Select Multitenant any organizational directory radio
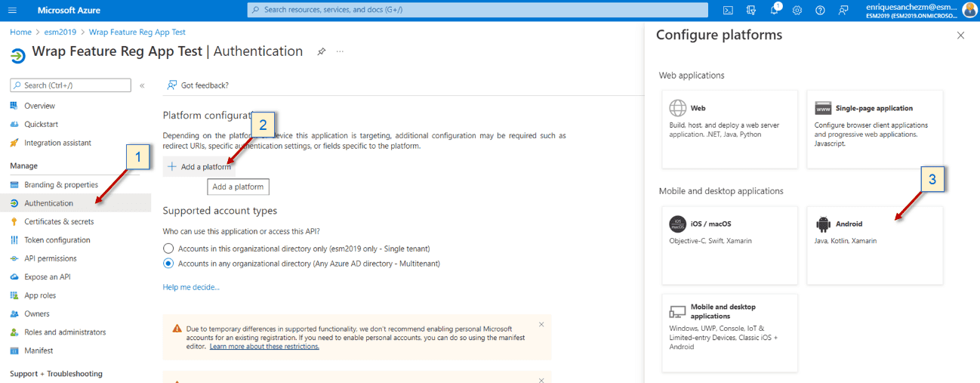This screenshot has width=980, height=383. 168,264
